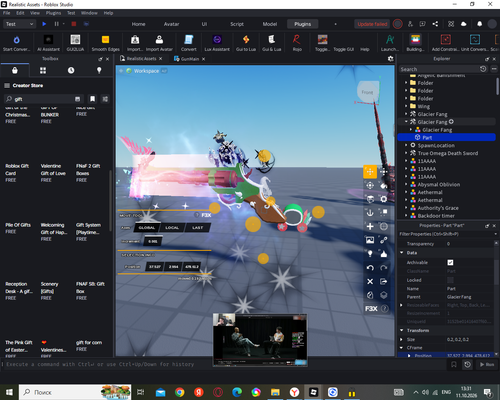Viewport: 500px width, 400px height.
Task: Toggle the Archivable checkbox
Action: pos(450,263)
